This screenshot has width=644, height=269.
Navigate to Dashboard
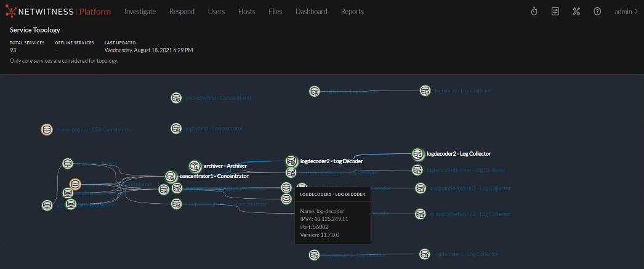tap(312, 12)
